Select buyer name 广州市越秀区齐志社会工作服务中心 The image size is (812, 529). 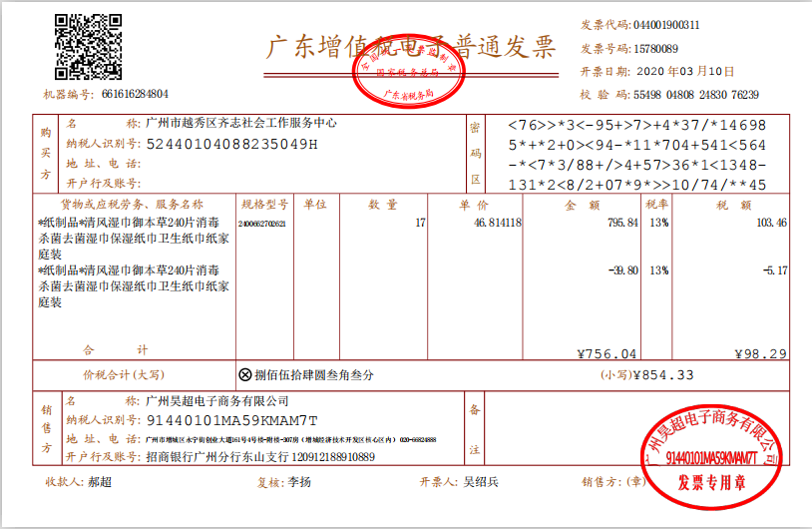click(x=241, y=123)
